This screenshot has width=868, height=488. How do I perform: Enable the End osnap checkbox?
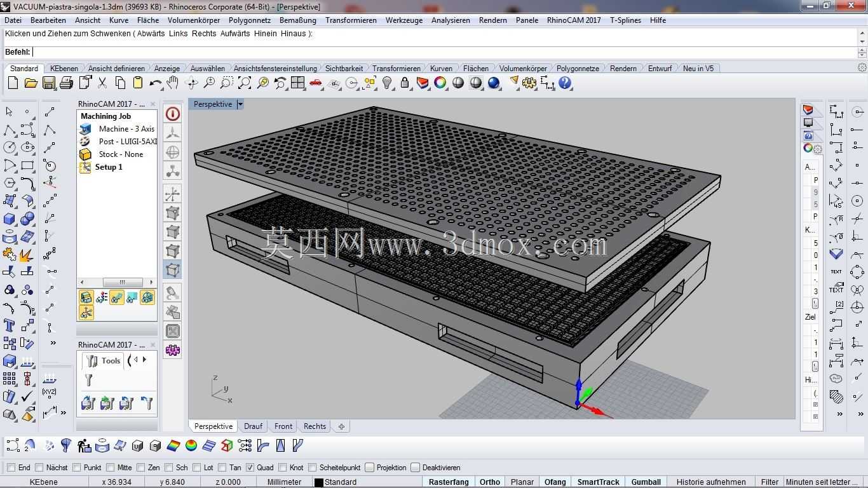point(11,467)
